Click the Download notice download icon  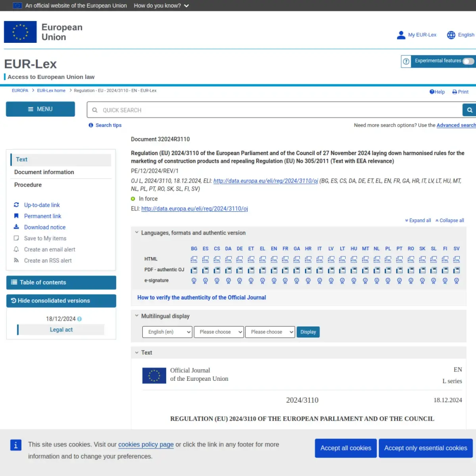16,227
